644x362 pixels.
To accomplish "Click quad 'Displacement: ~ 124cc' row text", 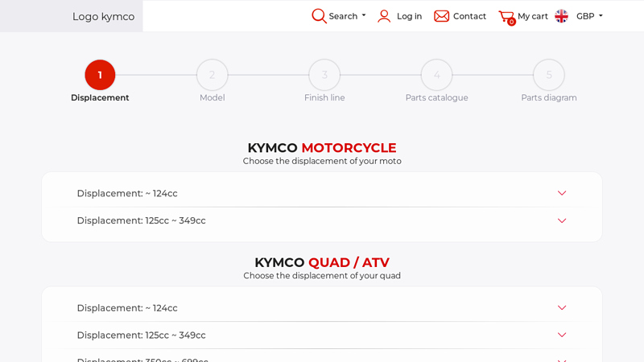I will (x=127, y=308).
